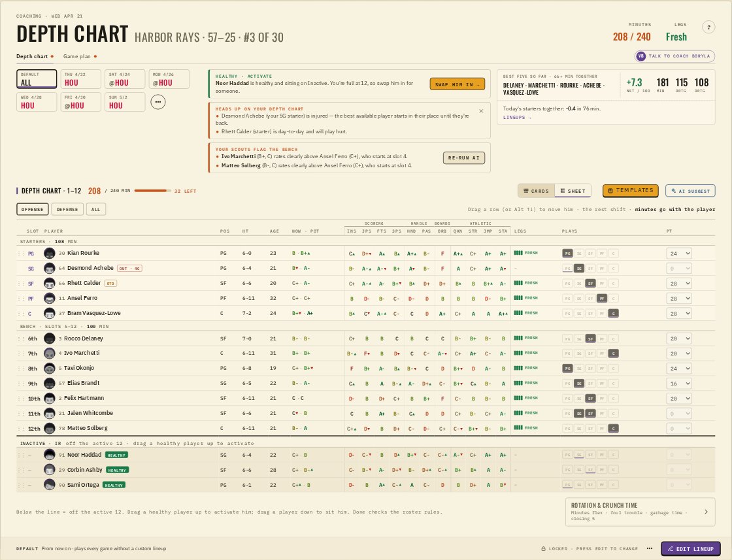Click Jalen Whitcombe's player avatar
This screenshot has height=560, width=732.
(50, 414)
